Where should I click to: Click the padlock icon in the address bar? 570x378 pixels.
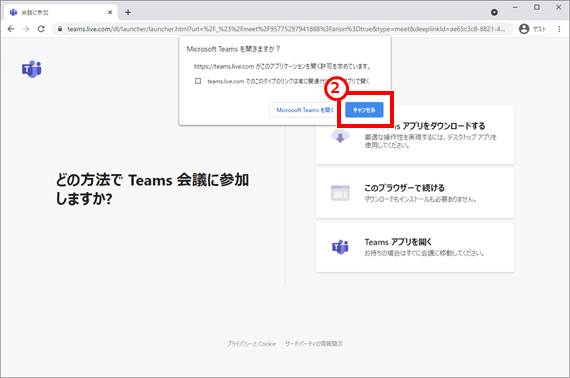pos(60,29)
